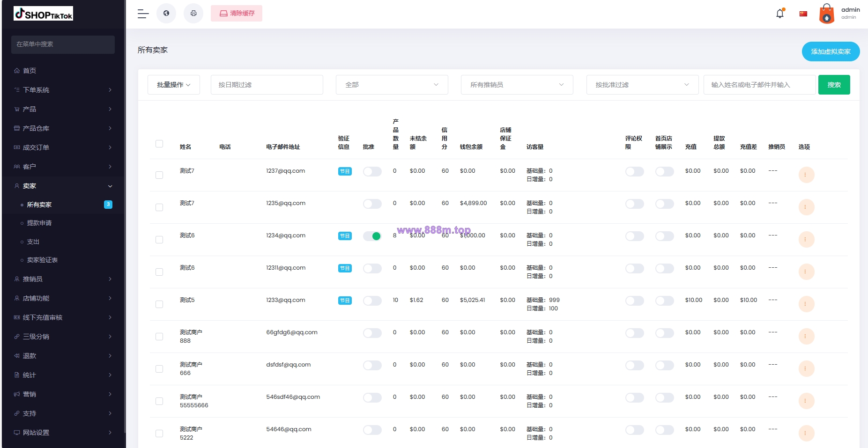Tick the checkbox for 1233@qq.com row
This screenshot has width=868, height=448.
(159, 304)
